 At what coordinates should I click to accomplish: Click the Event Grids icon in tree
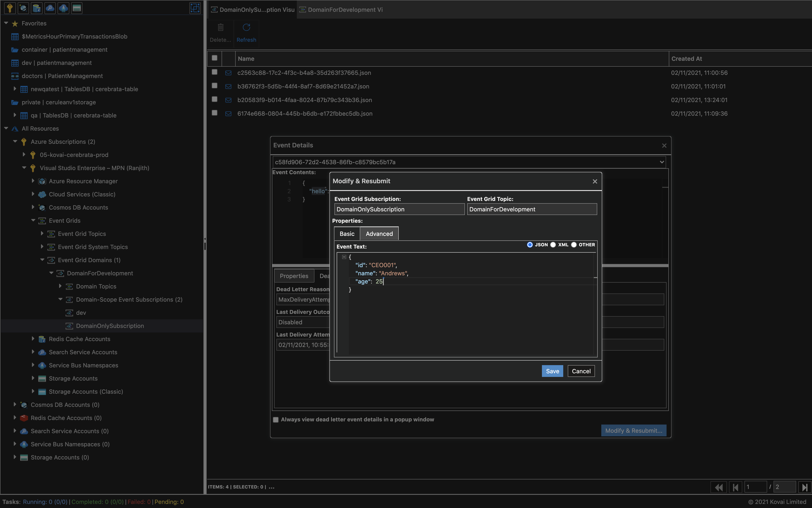point(42,221)
